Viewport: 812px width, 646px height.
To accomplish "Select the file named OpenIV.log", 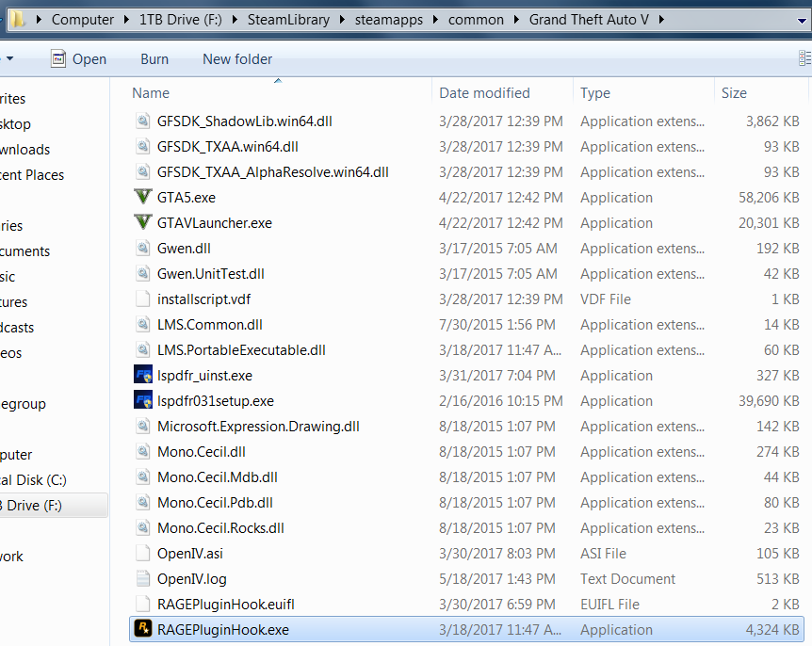I will [x=191, y=578].
